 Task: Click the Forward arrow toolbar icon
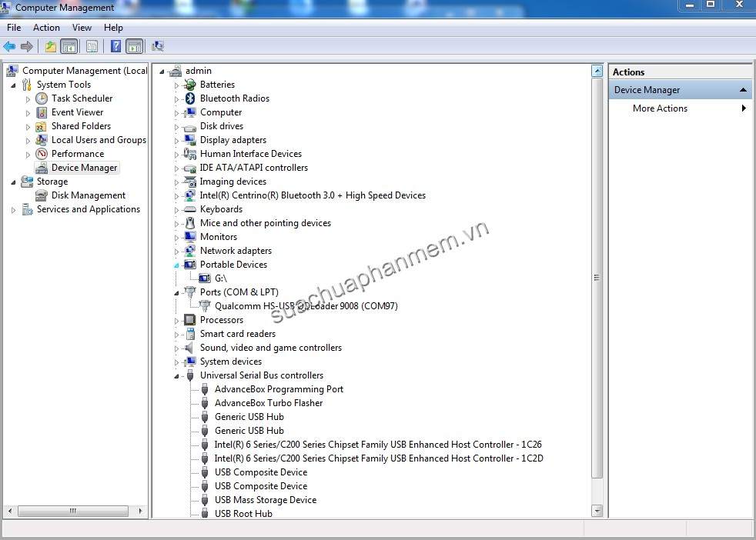click(x=27, y=46)
